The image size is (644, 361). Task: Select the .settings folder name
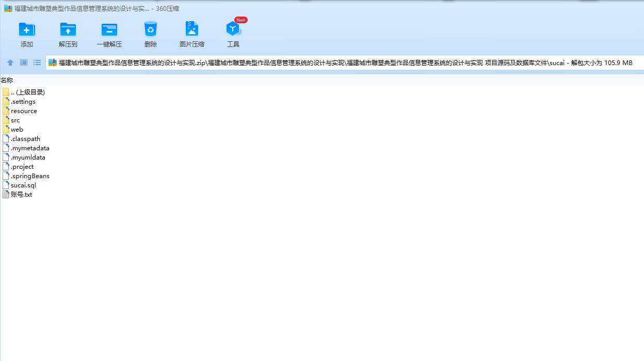tap(23, 102)
